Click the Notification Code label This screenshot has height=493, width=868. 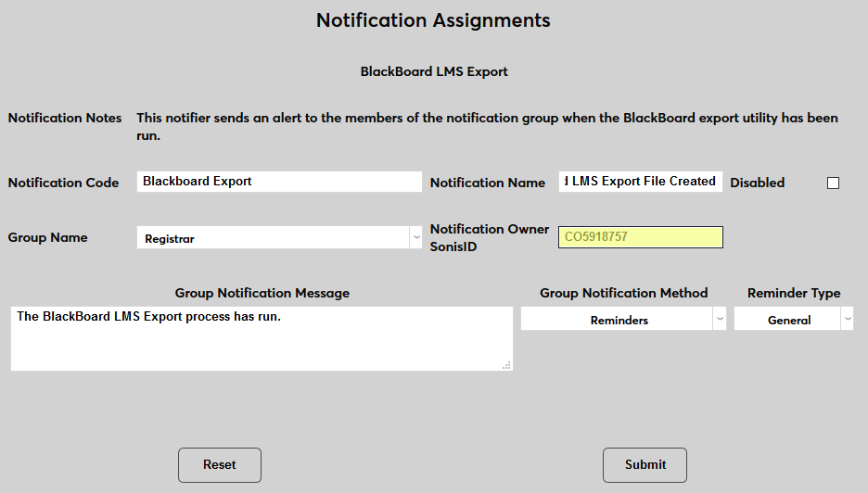tap(63, 183)
